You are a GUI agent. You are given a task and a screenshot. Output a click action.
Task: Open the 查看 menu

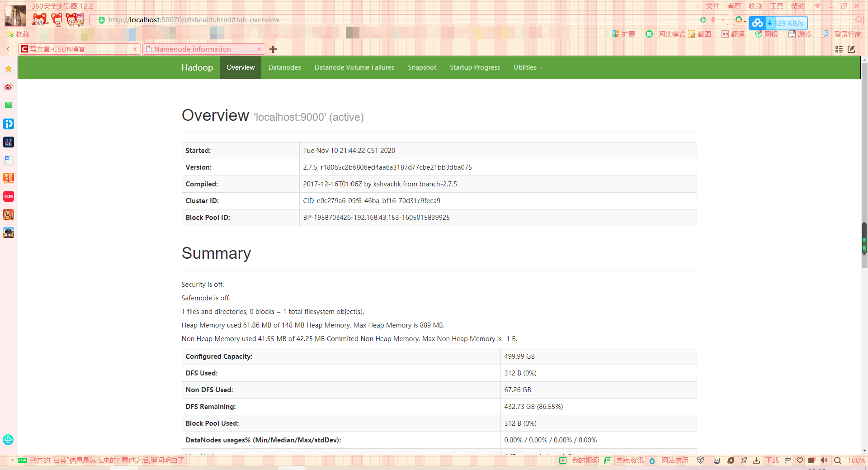tap(734, 6)
